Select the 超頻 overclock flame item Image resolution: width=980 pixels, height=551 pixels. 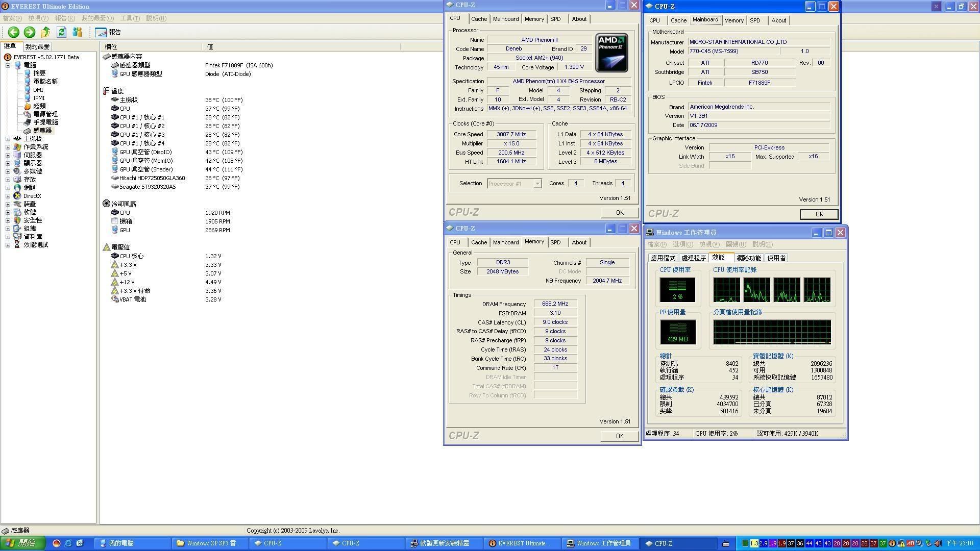tap(39, 106)
